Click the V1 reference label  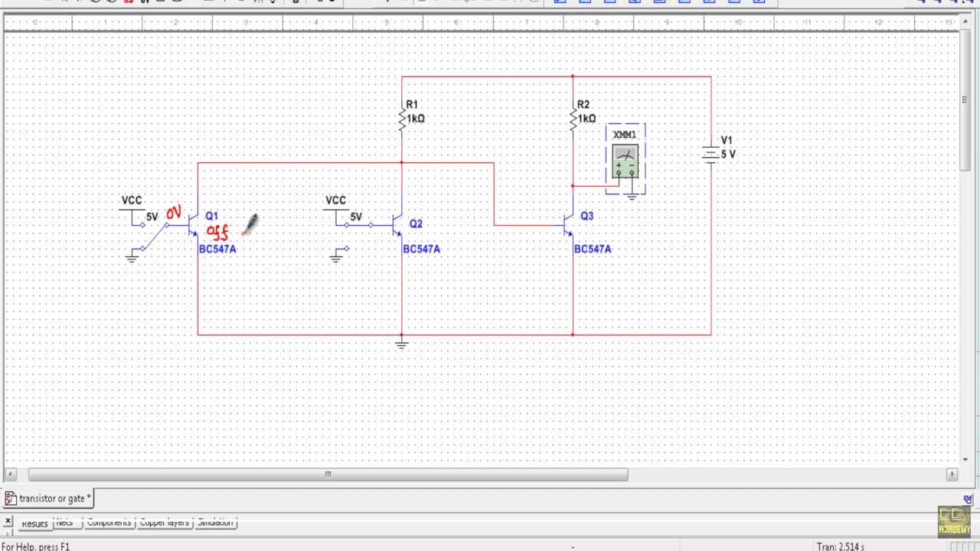pos(726,141)
